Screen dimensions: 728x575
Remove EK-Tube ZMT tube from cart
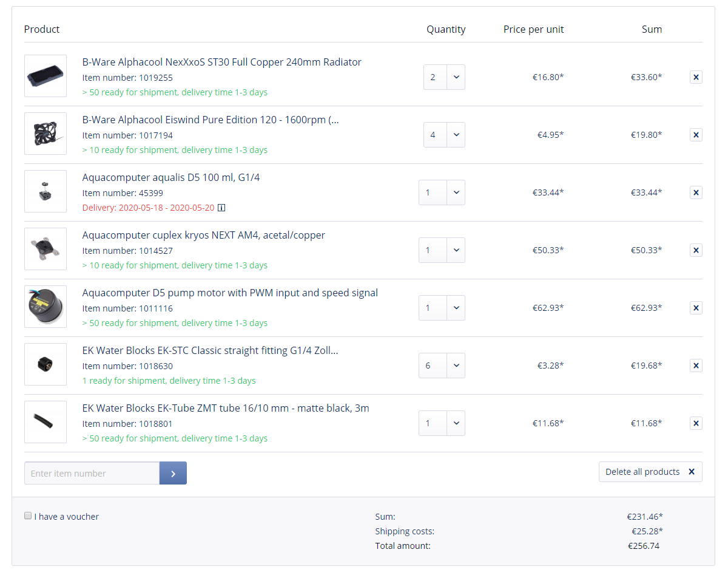coord(696,423)
